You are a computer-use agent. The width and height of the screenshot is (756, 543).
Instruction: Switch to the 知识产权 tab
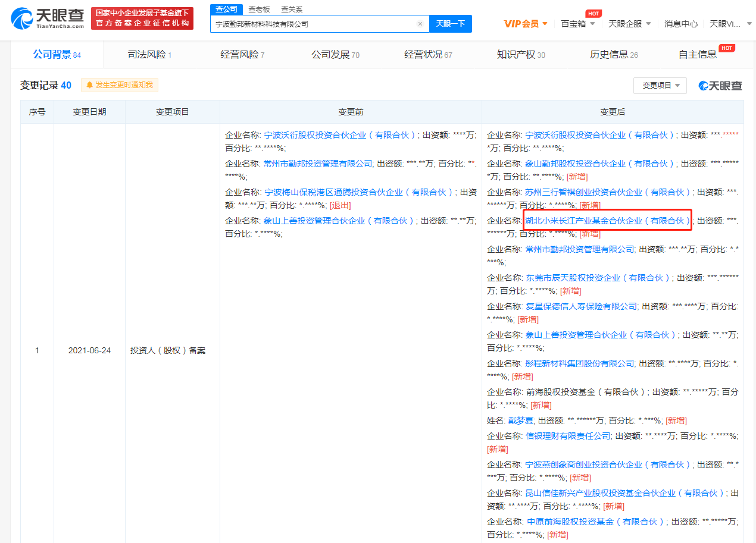point(520,55)
